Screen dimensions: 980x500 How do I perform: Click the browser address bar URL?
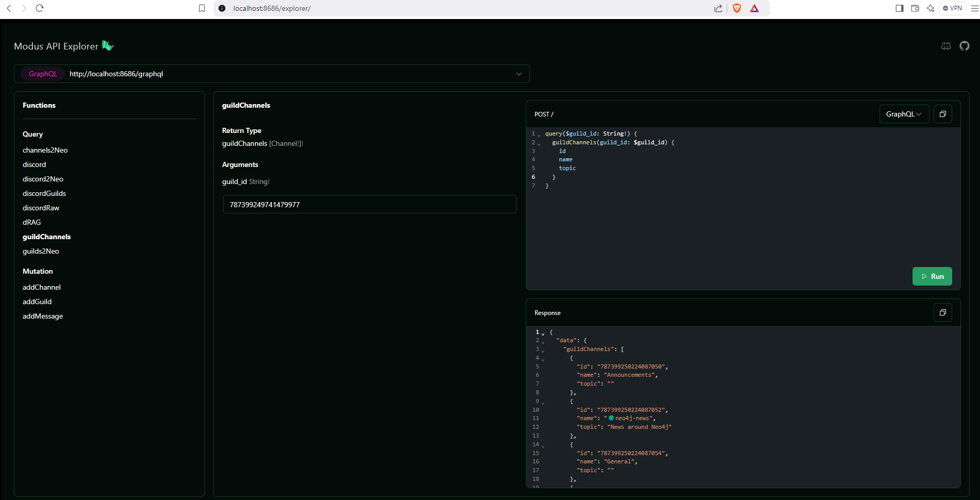click(x=272, y=8)
